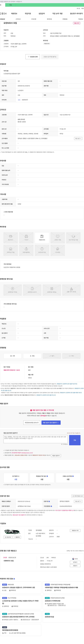Click the 장애인용 승강기 icon
84x644 pixels.
[x=32, y=290]
